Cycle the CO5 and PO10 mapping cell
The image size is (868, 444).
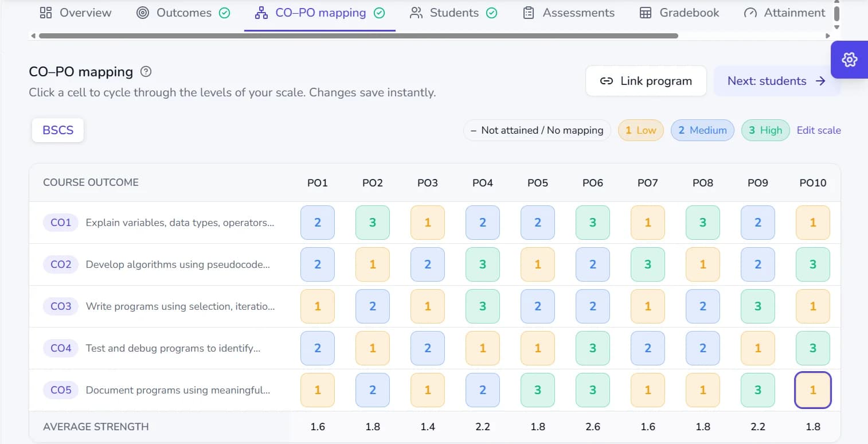813,390
